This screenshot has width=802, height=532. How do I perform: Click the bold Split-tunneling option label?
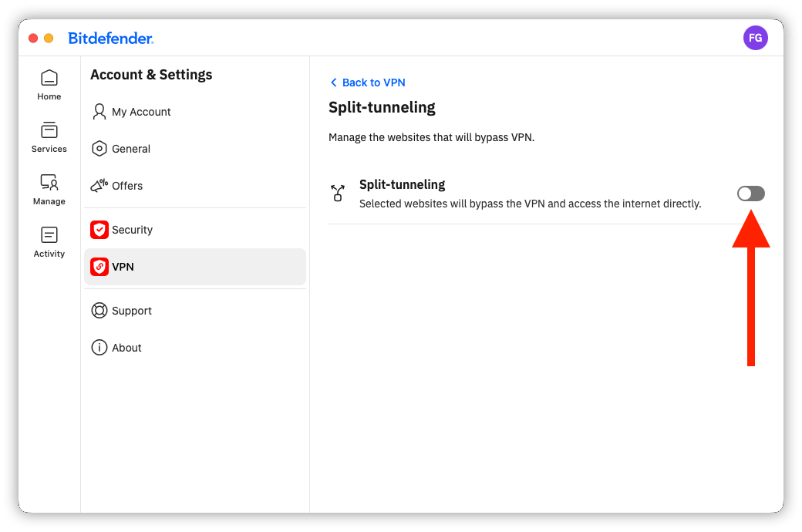[402, 185]
